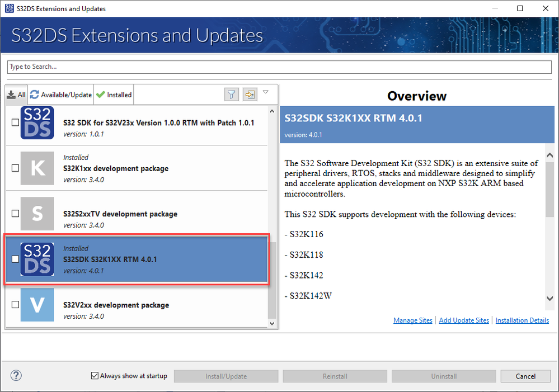Check the S32SDK S32K1XX RTM 4.0.1 checkbox
Screen dimensions: 559x392
pyautogui.click(x=15, y=259)
